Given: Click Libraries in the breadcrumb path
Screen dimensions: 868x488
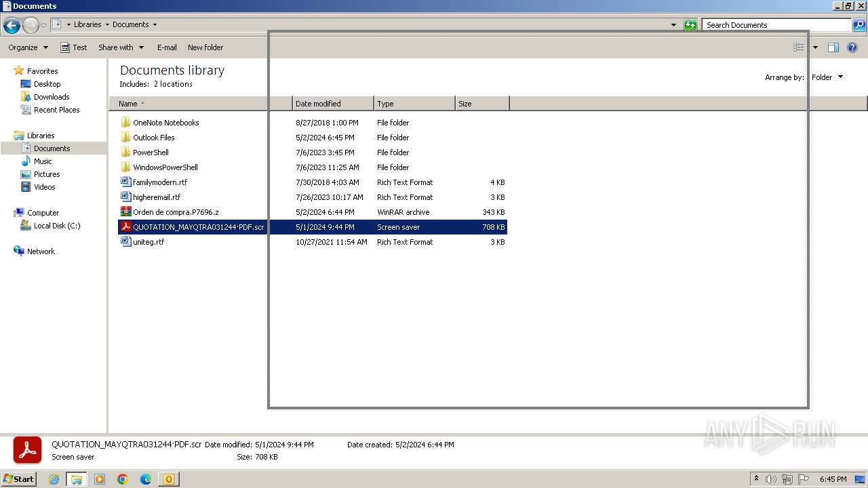Looking at the screenshot, I should tap(87, 24).
